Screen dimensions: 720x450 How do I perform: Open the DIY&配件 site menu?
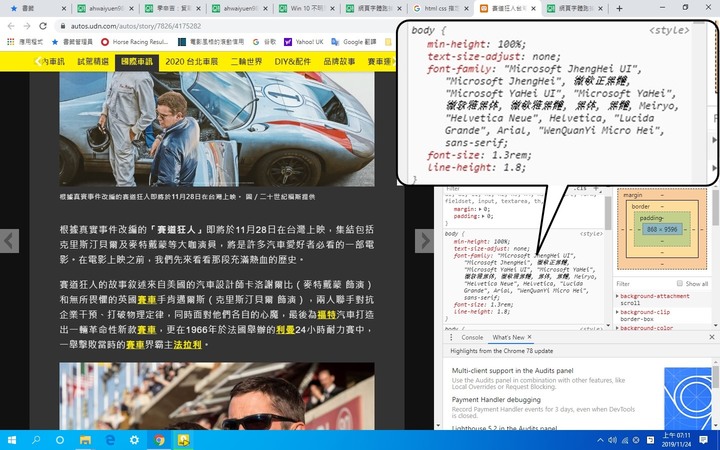point(292,62)
